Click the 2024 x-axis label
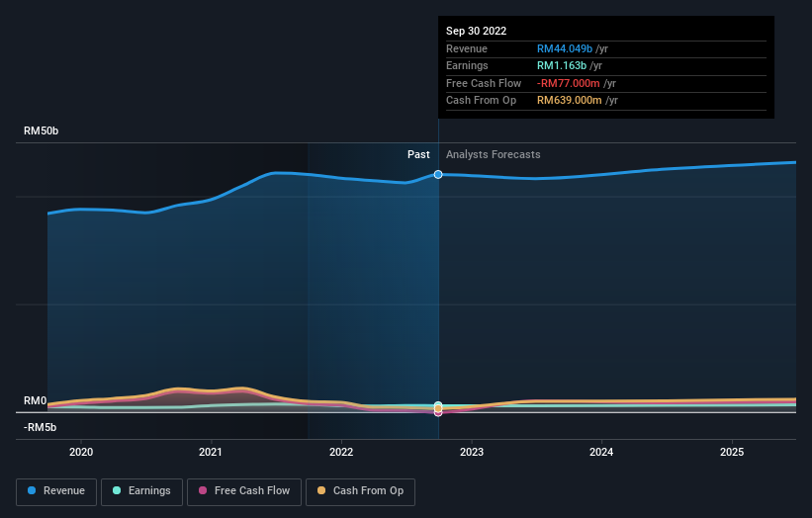This screenshot has width=812, height=518. point(601,452)
